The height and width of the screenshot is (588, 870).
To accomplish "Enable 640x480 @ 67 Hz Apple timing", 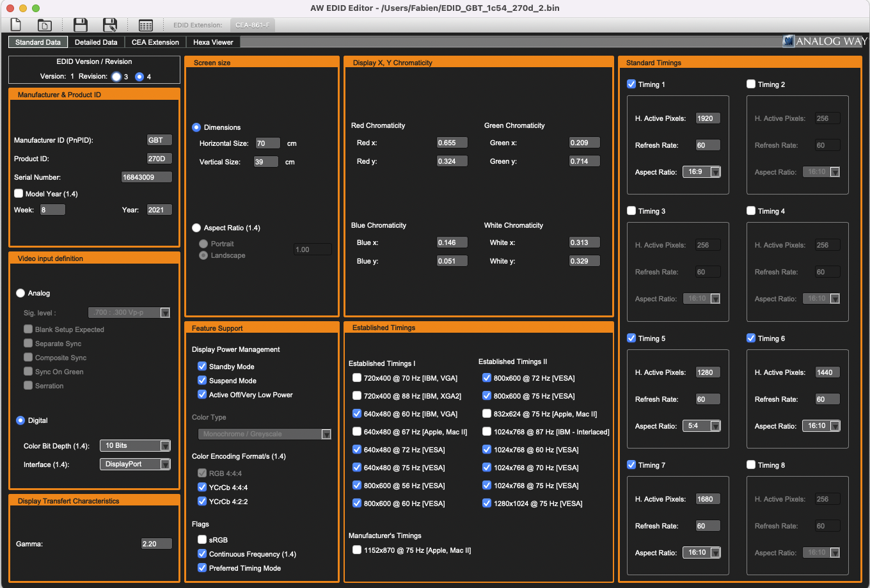I will tap(357, 432).
